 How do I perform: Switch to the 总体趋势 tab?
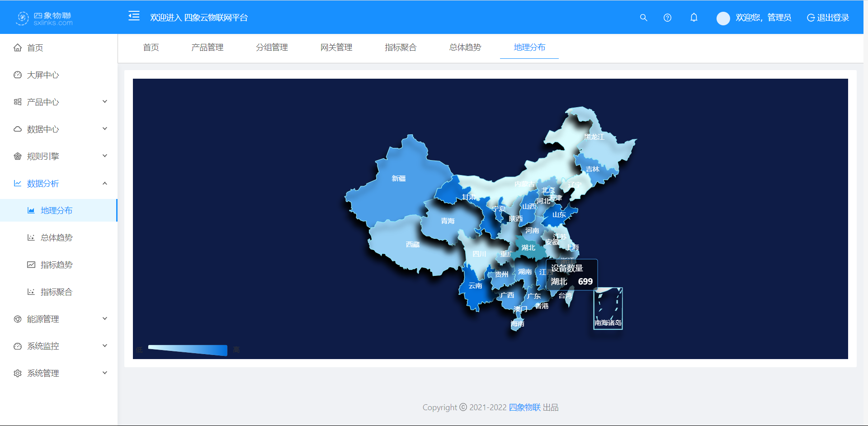point(465,47)
